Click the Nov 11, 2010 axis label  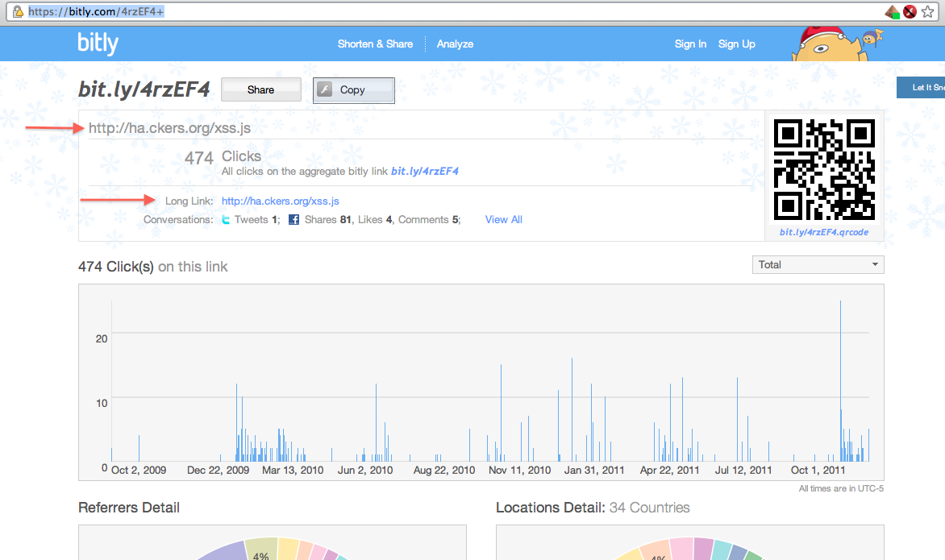pyautogui.click(x=519, y=471)
